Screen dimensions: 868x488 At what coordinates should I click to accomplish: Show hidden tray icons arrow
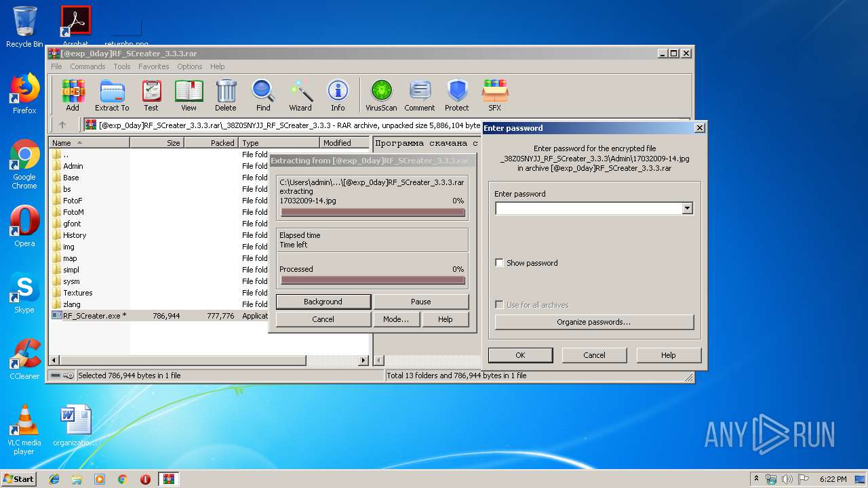coord(756,479)
